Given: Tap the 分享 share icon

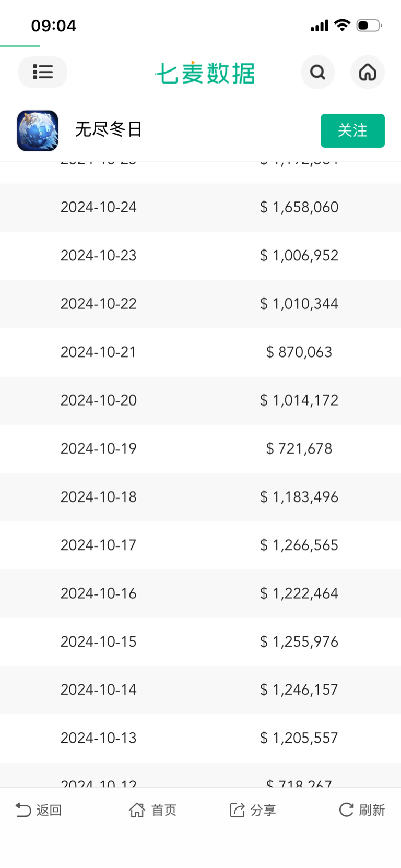Looking at the screenshot, I should click(x=237, y=810).
